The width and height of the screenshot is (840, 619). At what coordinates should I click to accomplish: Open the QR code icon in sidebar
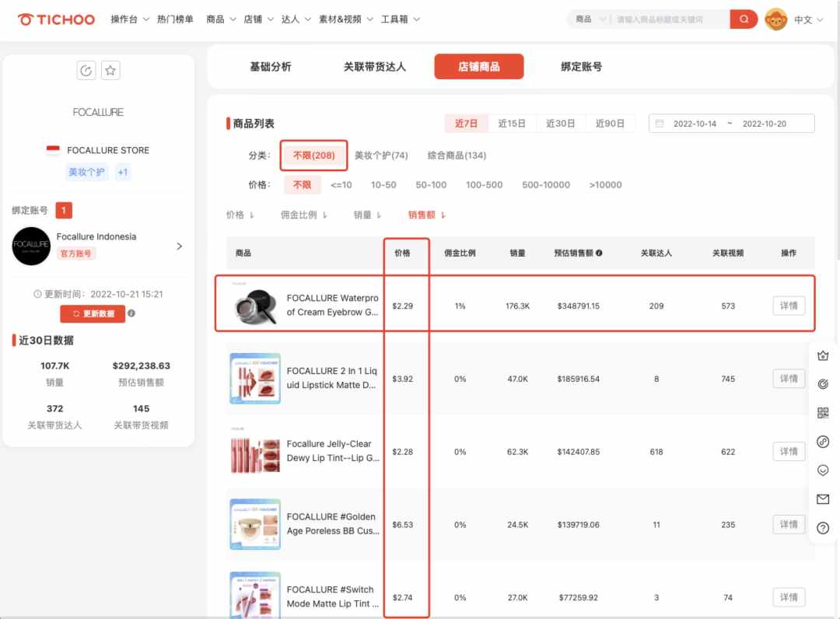pos(823,413)
